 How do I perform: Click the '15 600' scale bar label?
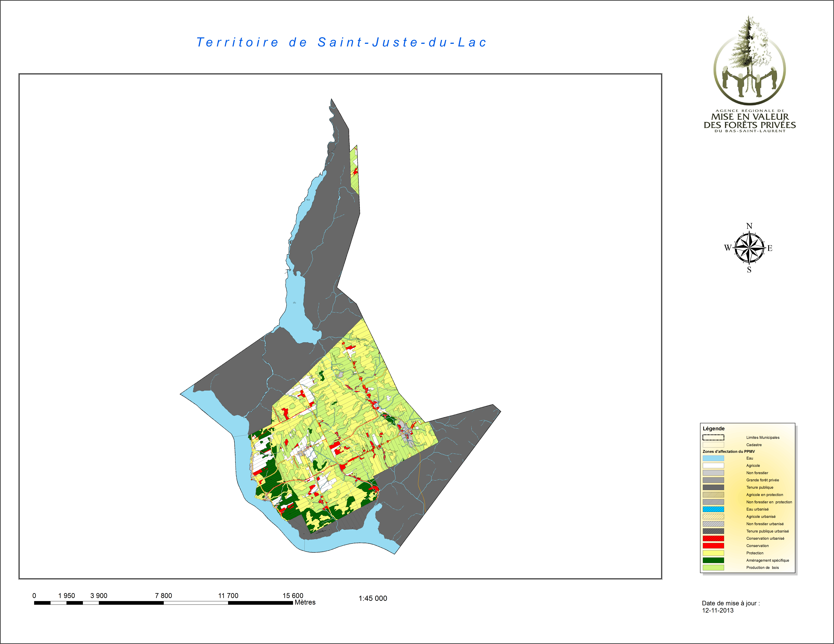(293, 596)
